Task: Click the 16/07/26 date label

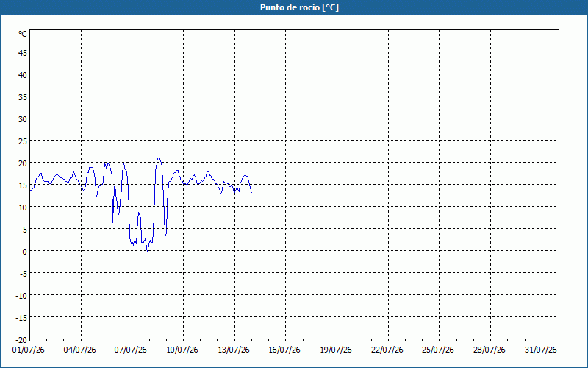Action: (x=284, y=350)
